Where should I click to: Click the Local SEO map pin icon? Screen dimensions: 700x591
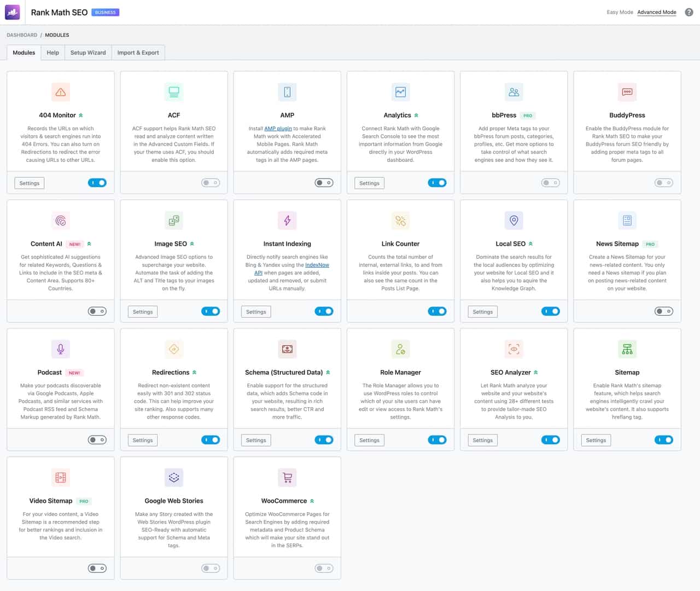514,221
